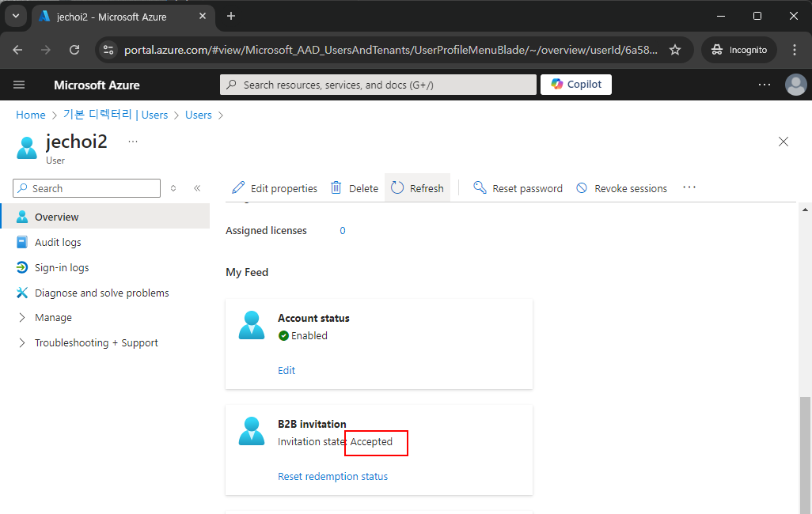Click the B2B invitation card user icon
Image resolution: width=812 pixels, height=514 pixels.
coord(252,431)
